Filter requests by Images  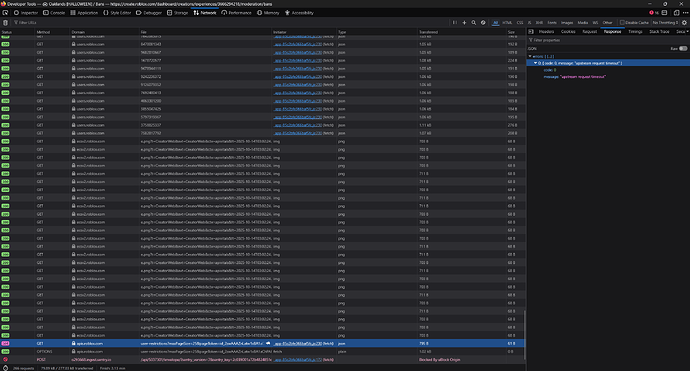tap(567, 22)
